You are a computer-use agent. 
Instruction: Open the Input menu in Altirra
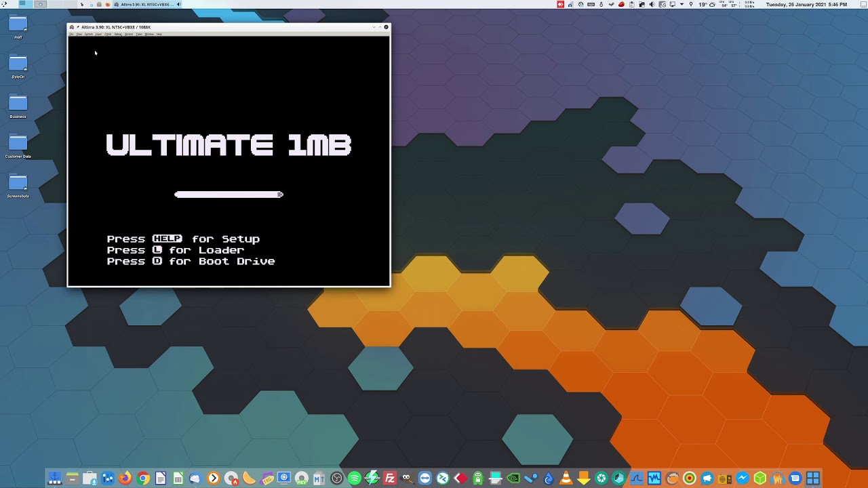98,34
